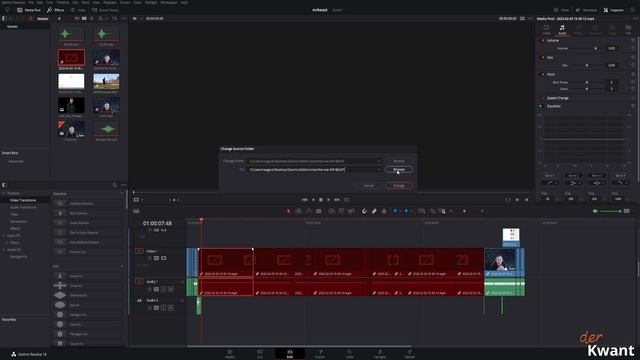Click Browse next to the To path
This screenshot has width=640, height=360.
pos(399,169)
